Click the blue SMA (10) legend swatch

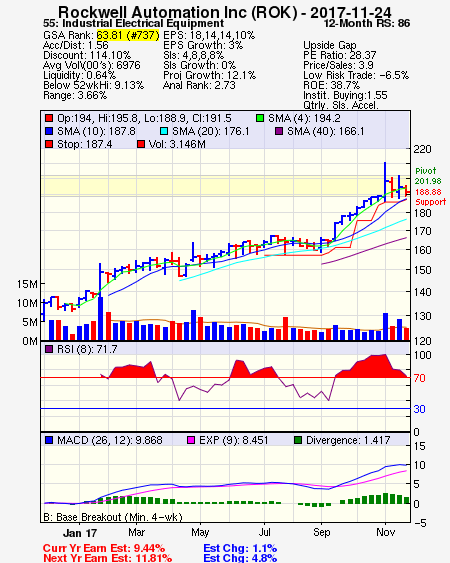tap(49, 131)
